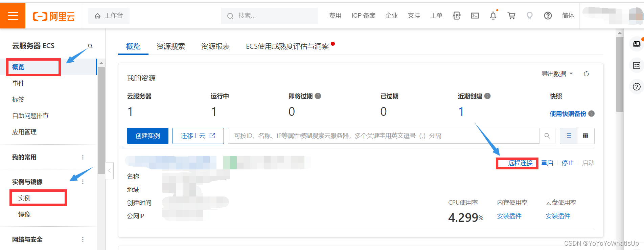Click 停止 for the instance

tap(568, 163)
